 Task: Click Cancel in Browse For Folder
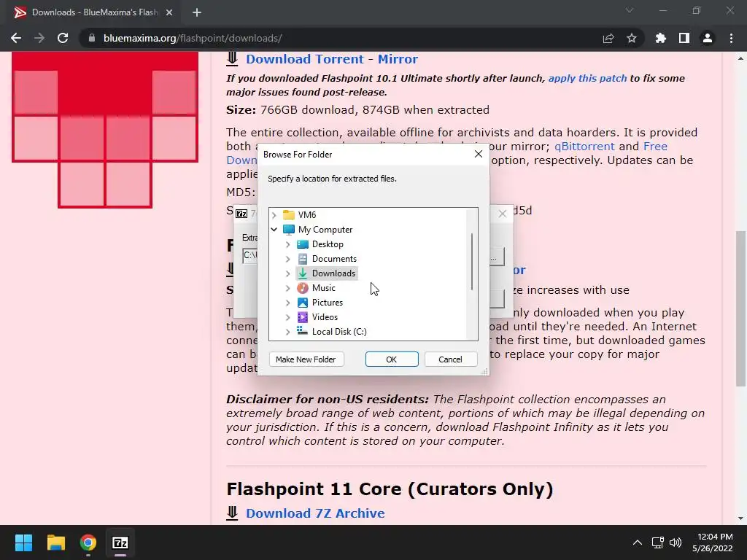(450, 359)
